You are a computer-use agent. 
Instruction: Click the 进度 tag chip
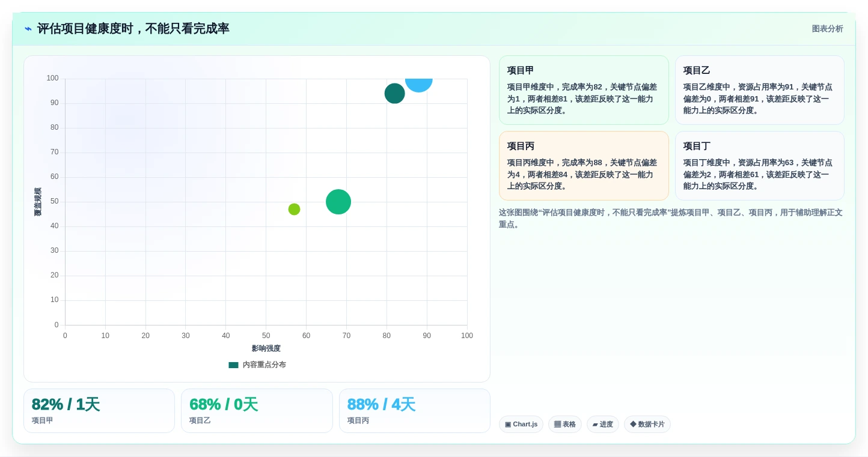click(603, 425)
